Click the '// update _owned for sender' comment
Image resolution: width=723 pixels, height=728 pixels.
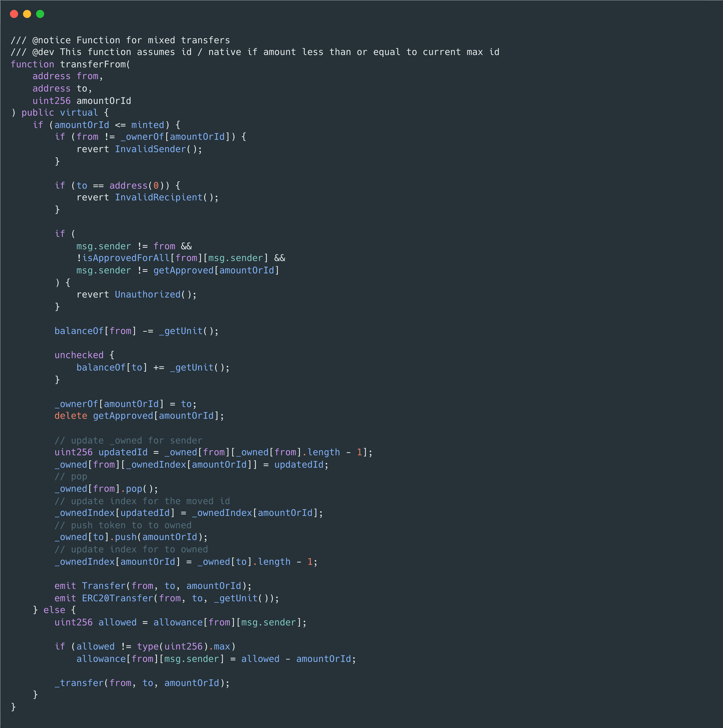128,441
